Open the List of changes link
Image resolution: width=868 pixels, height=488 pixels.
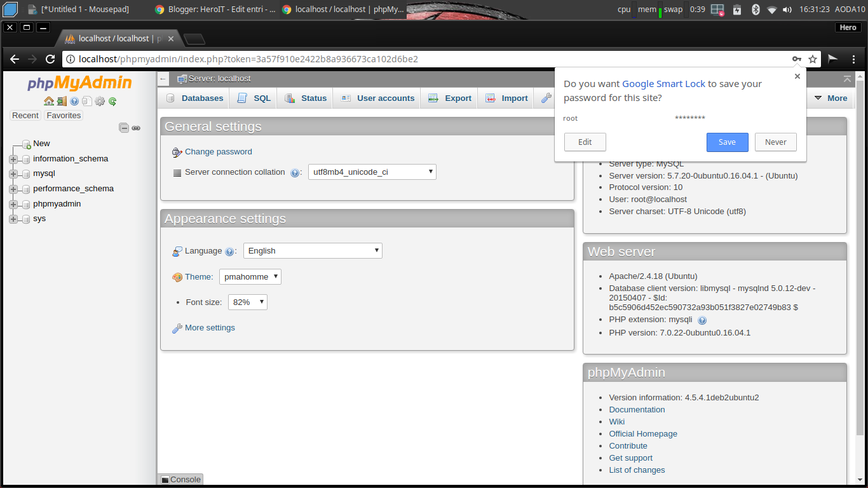637,470
